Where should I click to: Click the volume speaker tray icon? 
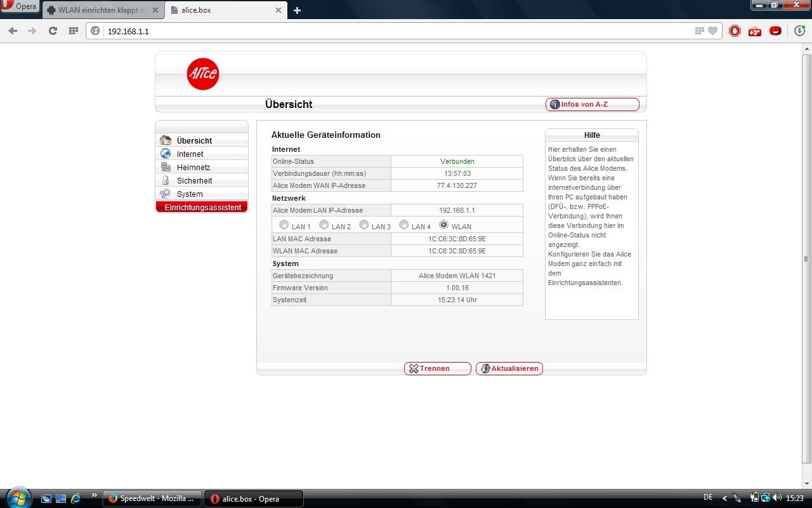click(x=777, y=498)
